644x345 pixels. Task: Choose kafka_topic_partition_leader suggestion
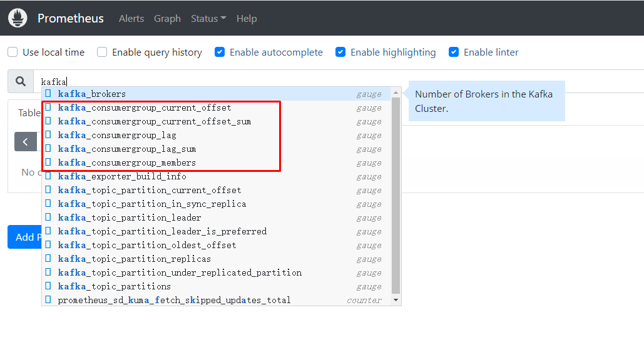point(217,217)
